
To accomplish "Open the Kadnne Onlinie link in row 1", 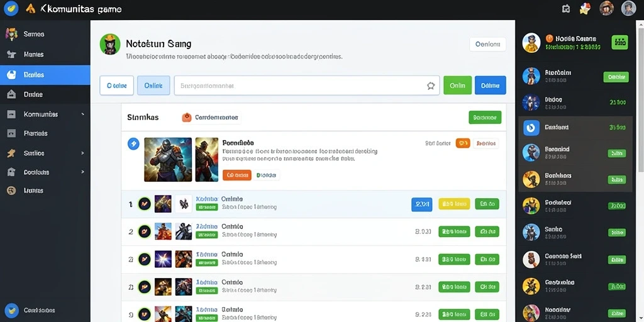I will click(x=219, y=199).
